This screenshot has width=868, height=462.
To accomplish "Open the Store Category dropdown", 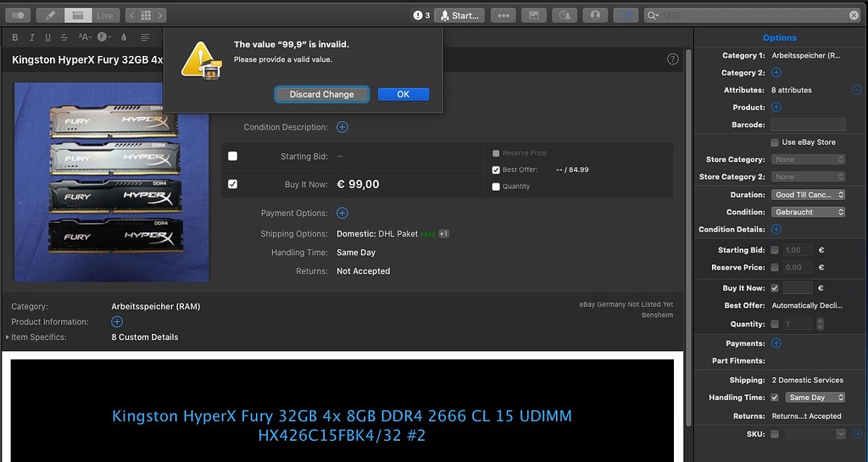I will point(808,159).
